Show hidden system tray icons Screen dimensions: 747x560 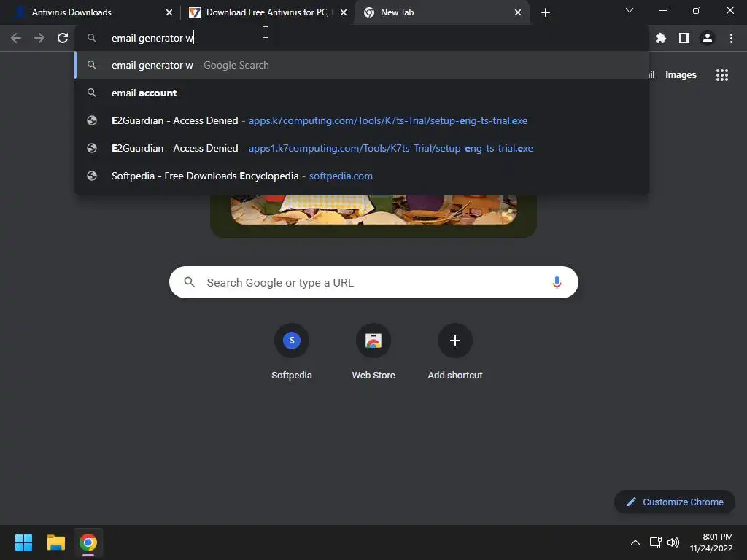[x=635, y=542]
